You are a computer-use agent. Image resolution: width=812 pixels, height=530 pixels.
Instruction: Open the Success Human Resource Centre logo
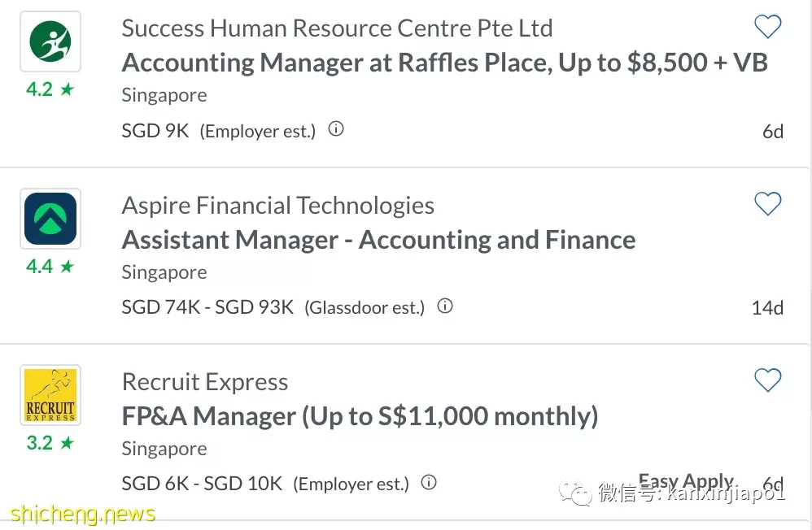click(50, 41)
